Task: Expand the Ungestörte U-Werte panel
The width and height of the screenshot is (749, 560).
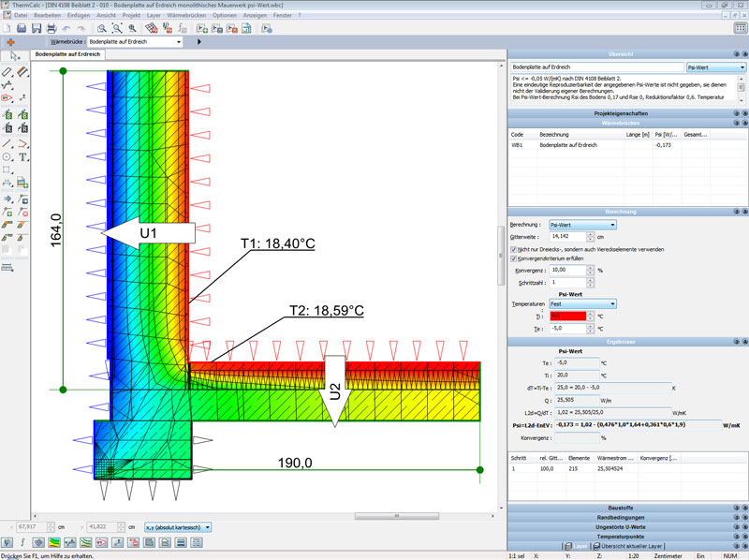Action: click(621, 527)
